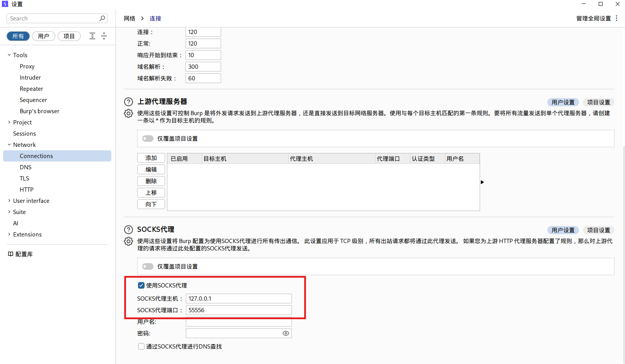Click the 正常 timeout field

203,44
